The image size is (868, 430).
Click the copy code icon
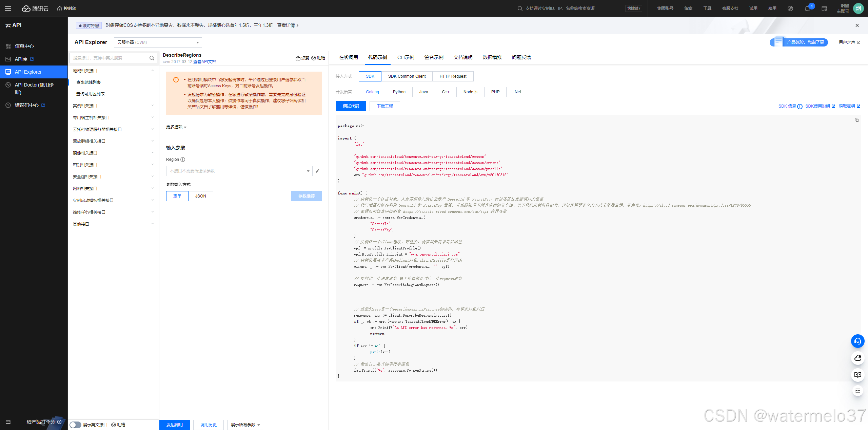click(856, 120)
